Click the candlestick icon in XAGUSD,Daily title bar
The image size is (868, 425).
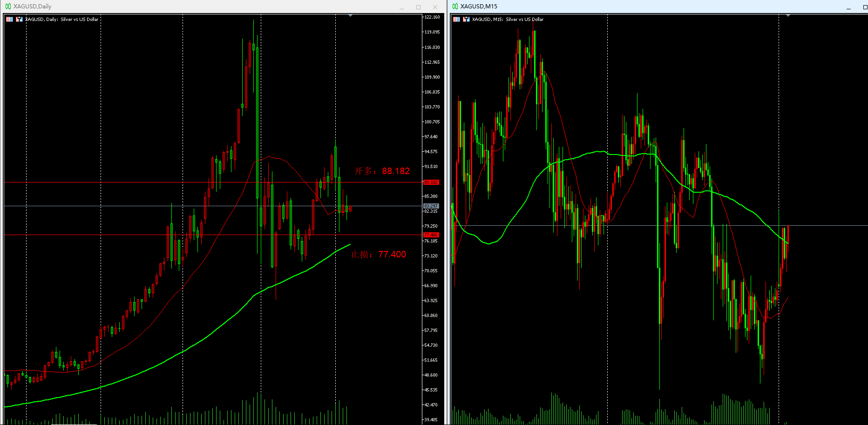tap(8, 7)
